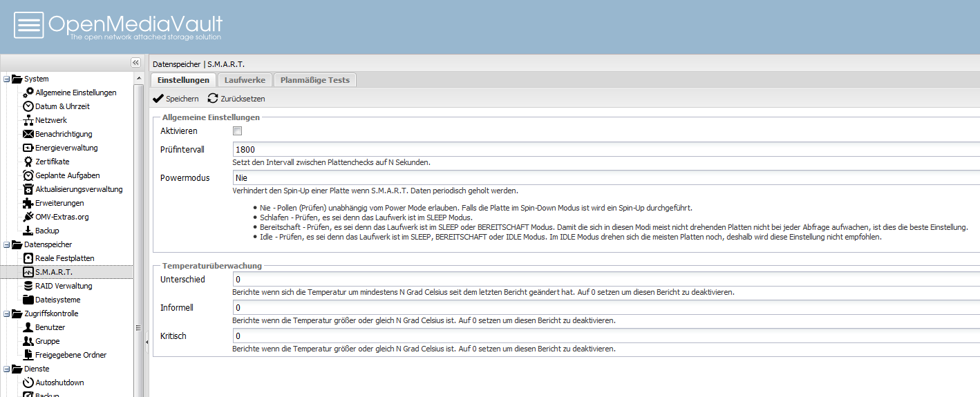Click the Benutzer person icon
Image resolution: width=980 pixels, height=397 pixels.
[28, 327]
